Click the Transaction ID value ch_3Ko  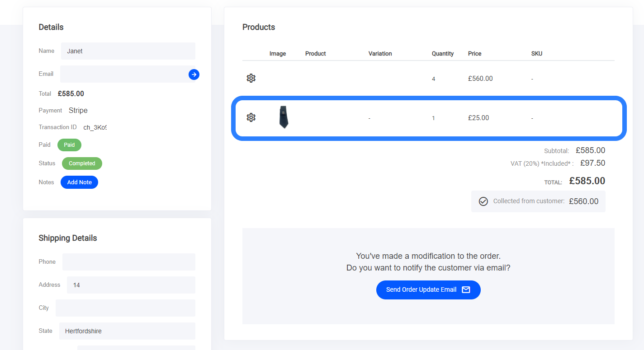point(95,127)
